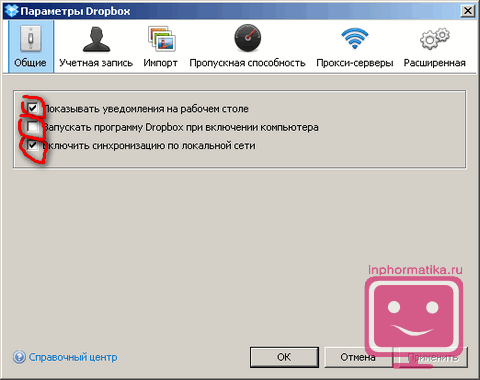Switch to Общие tab label
This screenshot has width=480, height=380.
tap(30, 63)
